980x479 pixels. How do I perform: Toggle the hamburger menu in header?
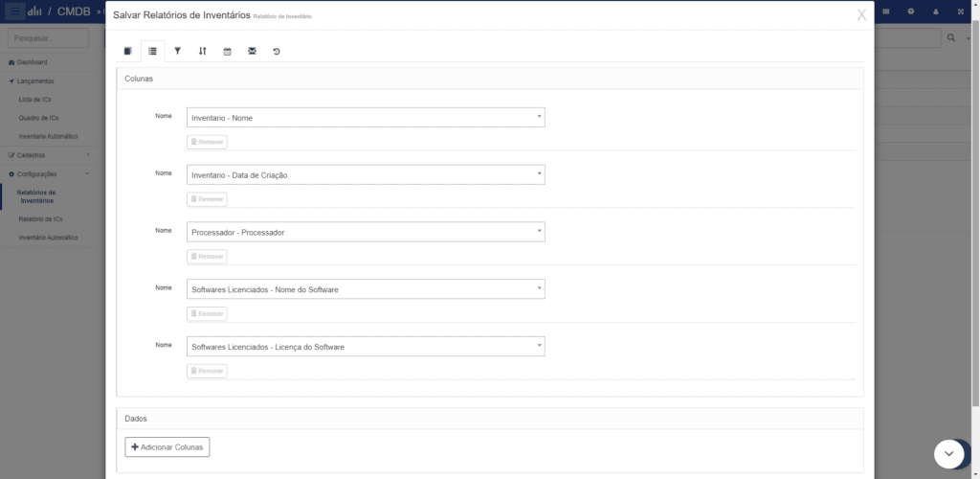point(15,11)
